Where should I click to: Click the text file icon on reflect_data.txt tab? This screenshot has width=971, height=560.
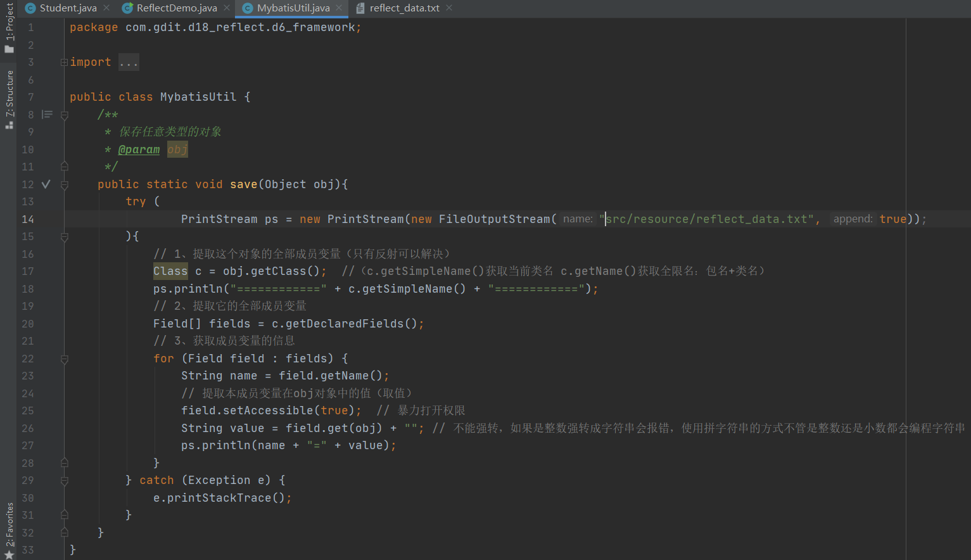pos(360,8)
